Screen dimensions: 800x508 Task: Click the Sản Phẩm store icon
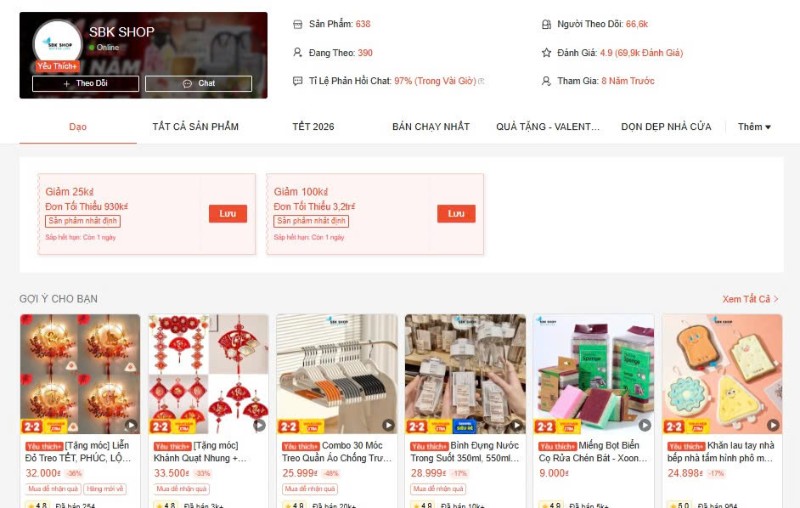point(297,24)
